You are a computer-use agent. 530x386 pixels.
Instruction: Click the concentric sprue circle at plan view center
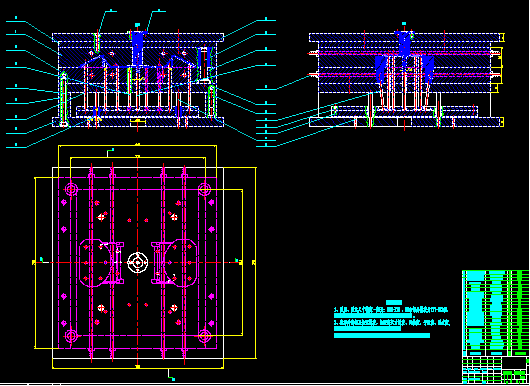138,262
